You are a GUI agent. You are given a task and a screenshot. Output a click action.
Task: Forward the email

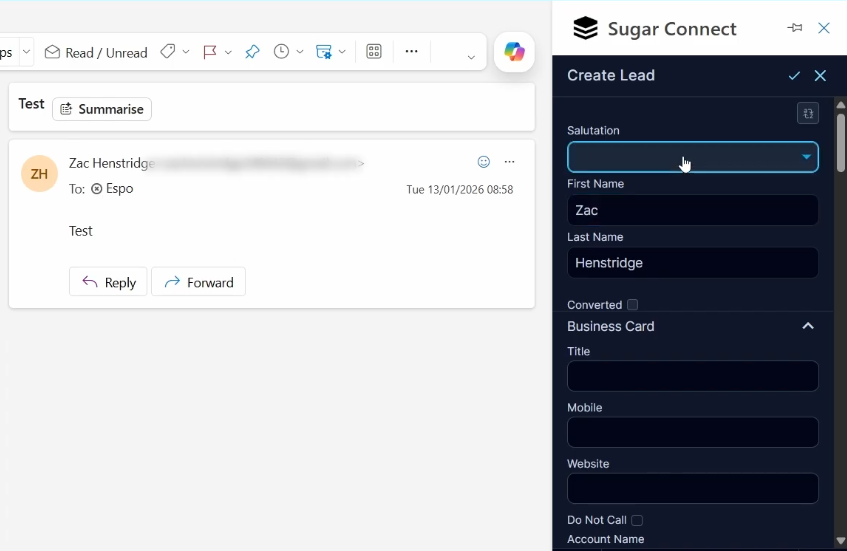coord(199,282)
